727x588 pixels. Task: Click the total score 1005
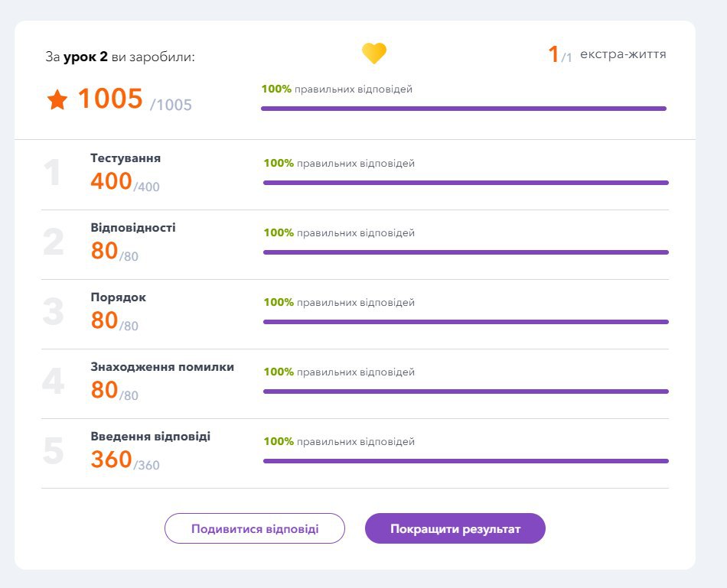coord(110,99)
